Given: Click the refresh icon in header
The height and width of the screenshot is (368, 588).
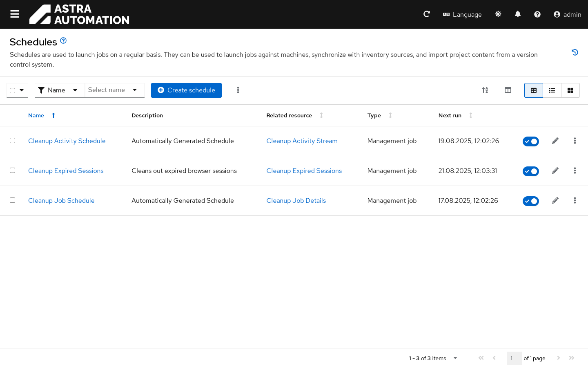Looking at the screenshot, I should [427, 14].
